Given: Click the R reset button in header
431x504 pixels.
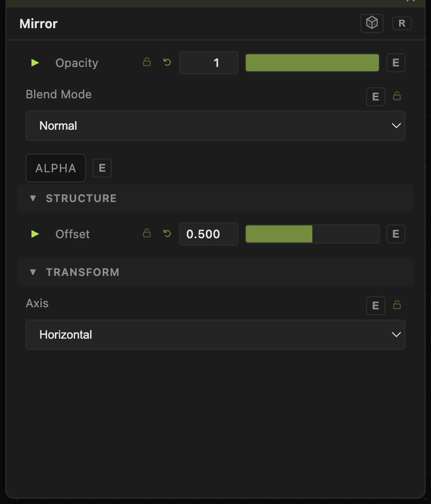Looking at the screenshot, I should point(402,23).
